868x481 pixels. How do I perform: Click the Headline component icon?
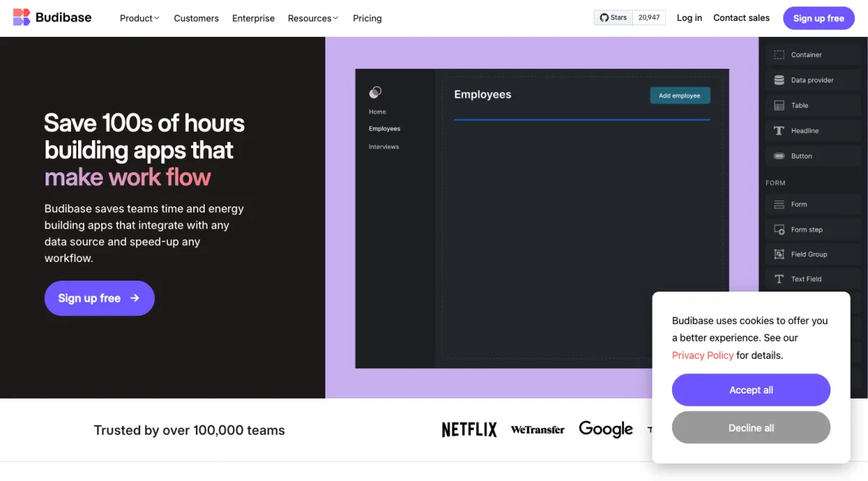click(x=779, y=131)
